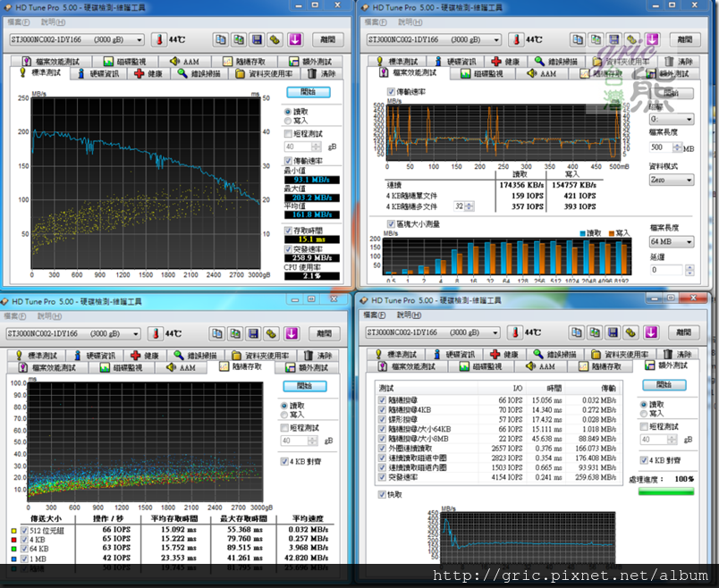719x588 pixels.
Task: Switch to AAM tab in extra tests window
Action: tap(541, 366)
